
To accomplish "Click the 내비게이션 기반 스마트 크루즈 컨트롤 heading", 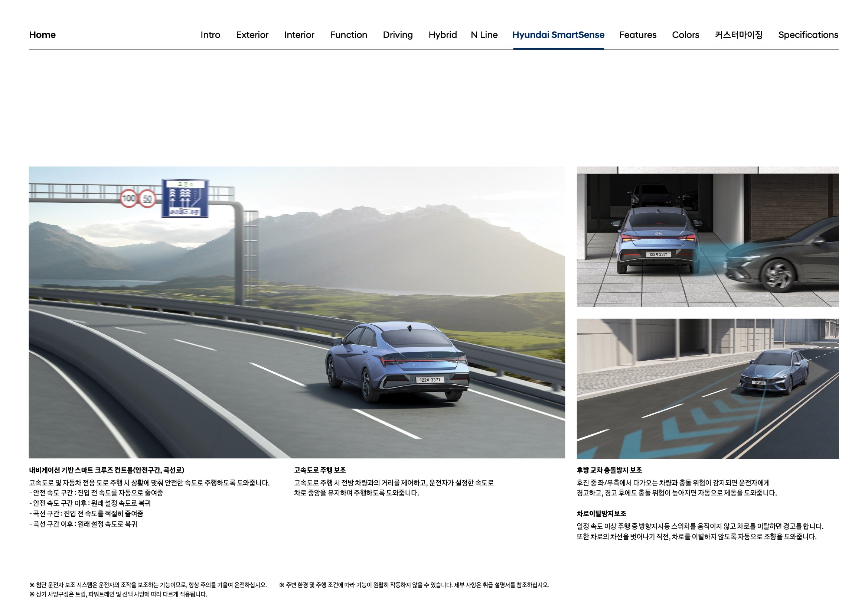I will [107, 470].
